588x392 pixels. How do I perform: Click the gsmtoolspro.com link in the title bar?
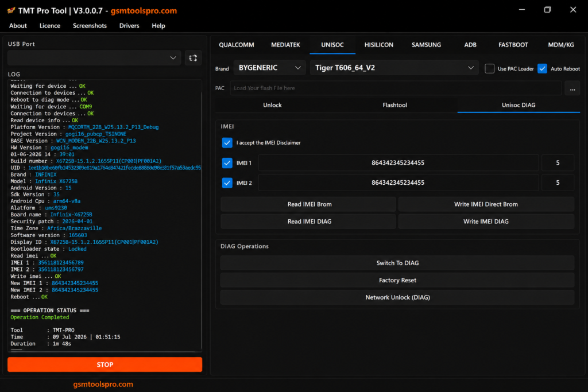(x=144, y=11)
